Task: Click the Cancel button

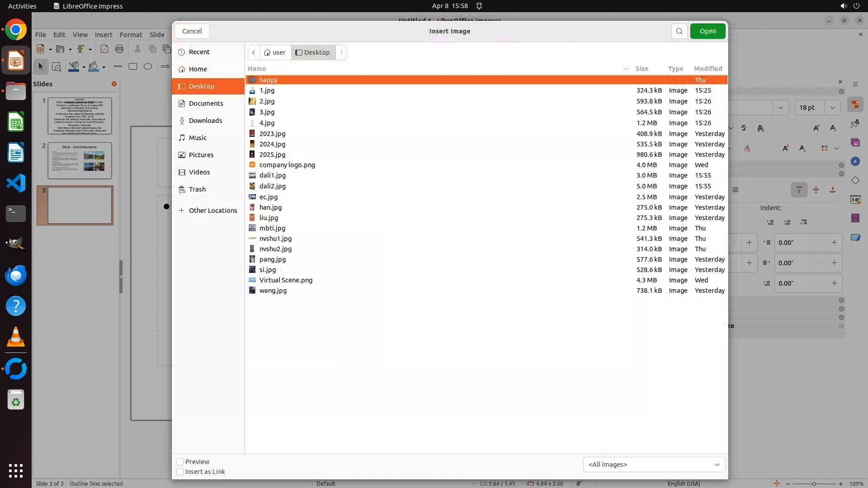Action: (192, 31)
